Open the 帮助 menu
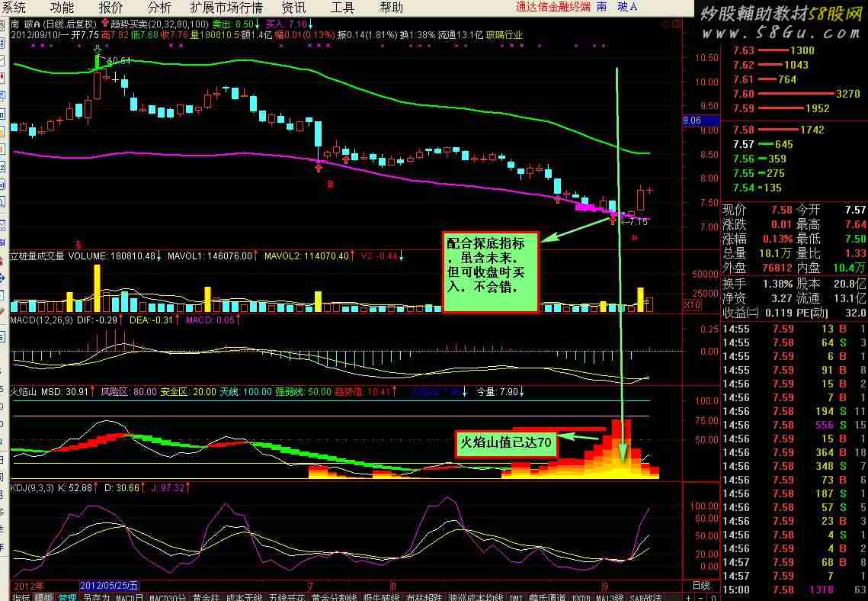Viewport: 868px width, 601px height. pyautogui.click(x=391, y=7)
